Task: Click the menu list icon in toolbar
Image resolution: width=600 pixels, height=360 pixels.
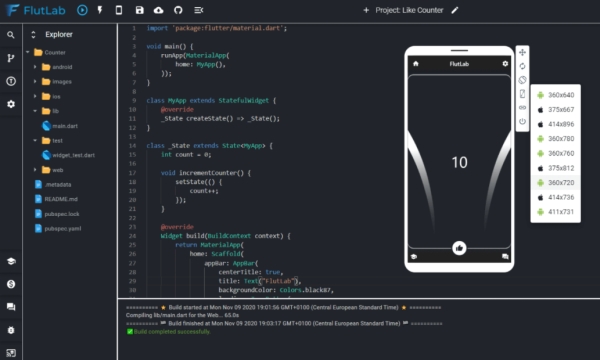Action: 199,10
